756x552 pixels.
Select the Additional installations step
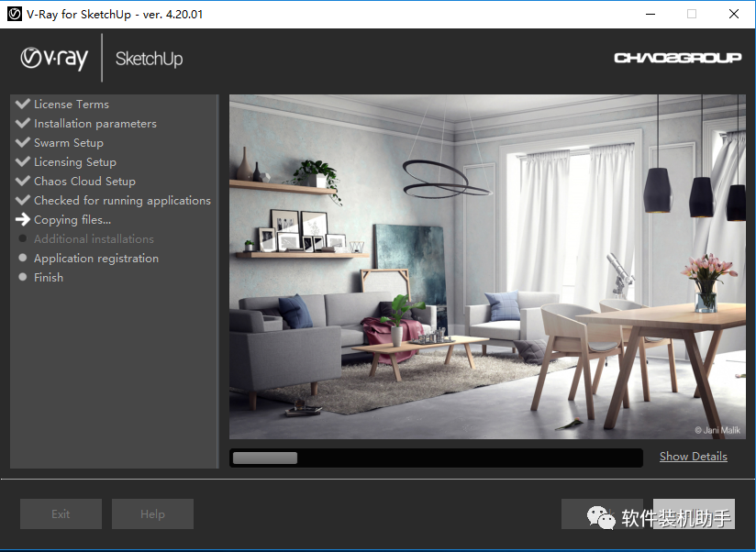pos(94,239)
